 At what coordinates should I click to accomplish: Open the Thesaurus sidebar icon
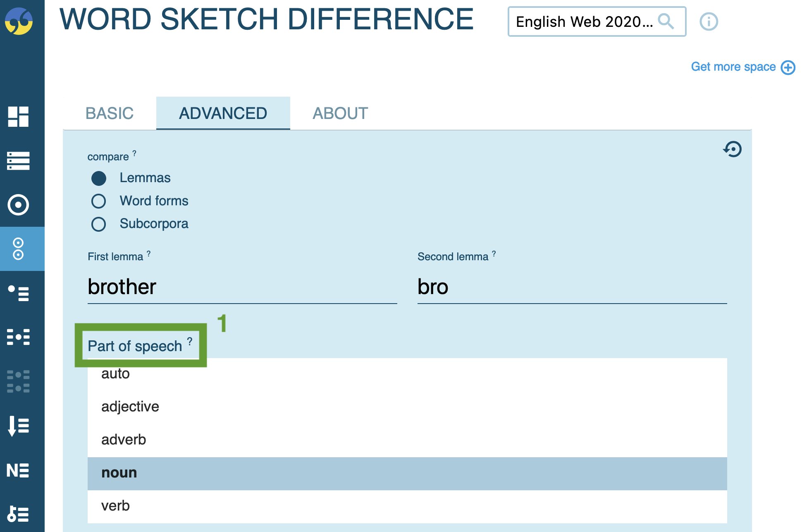coord(18,293)
